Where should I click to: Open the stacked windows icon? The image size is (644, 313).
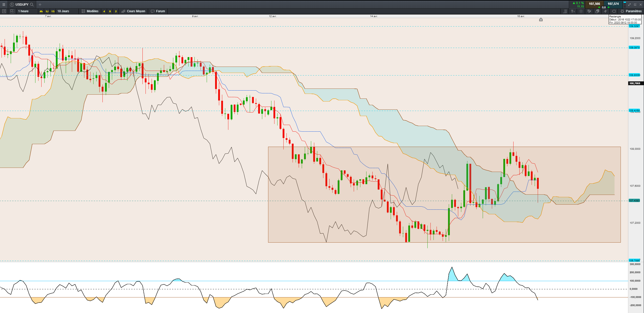coord(597,11)
